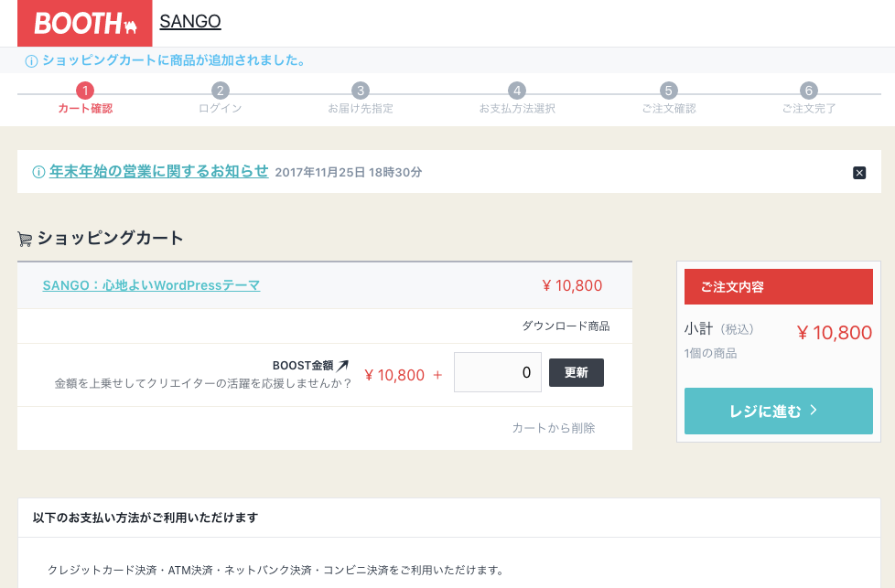Focus the BOOST amount input field
Viewport: 895px width, 588px height.
498,372
